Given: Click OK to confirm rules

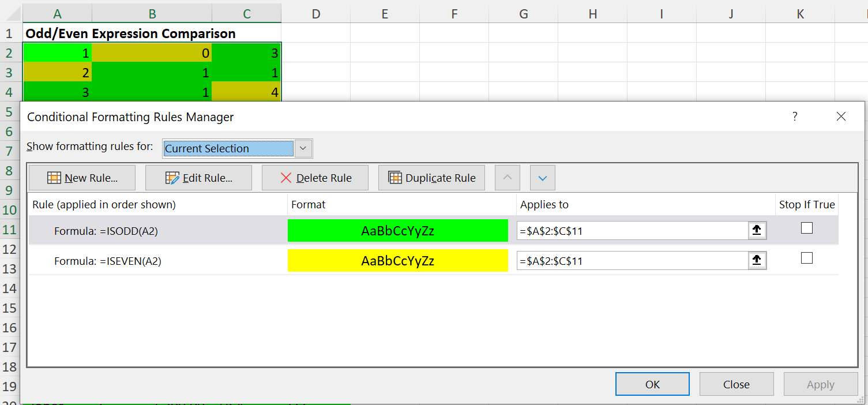Looking at the screenshot, I should (x=652, y=384).
